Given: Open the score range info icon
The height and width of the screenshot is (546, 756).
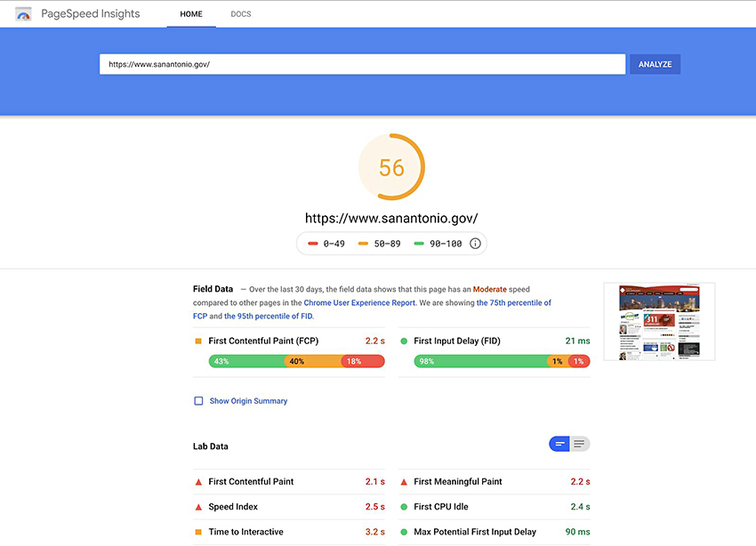Looking at the screenshot, I should pos(476,244).
